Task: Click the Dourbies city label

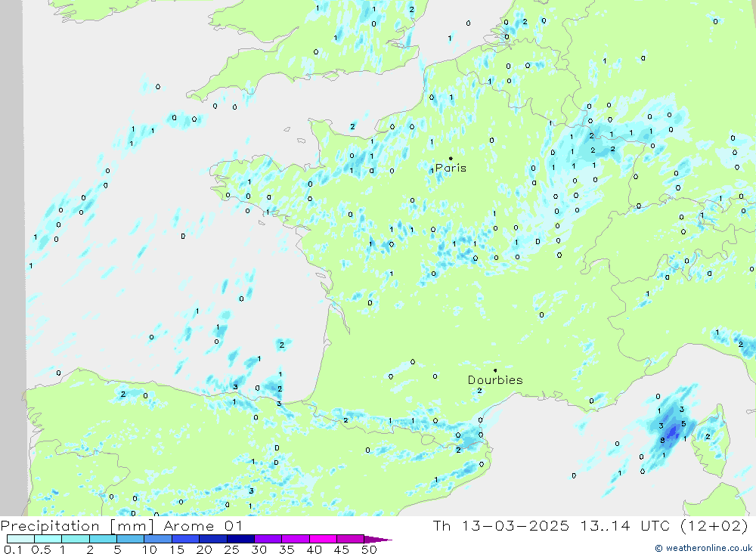Action: pos(495,380)
